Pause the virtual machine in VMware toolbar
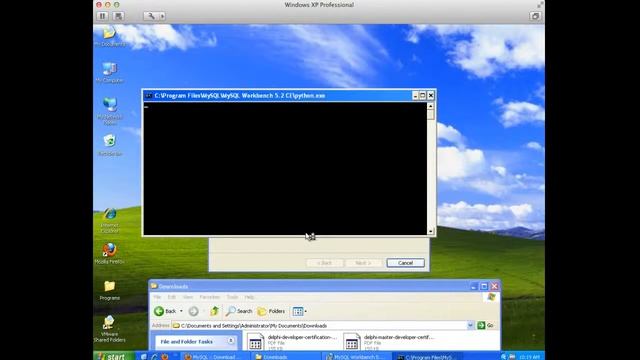The height and width of the screenshot is (360, 640). click(102, 16)
